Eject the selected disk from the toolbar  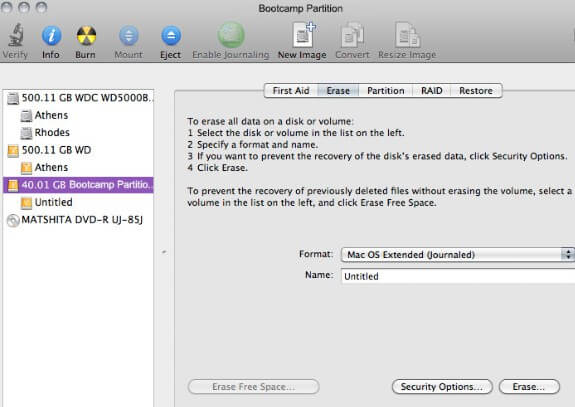[171, 36]
